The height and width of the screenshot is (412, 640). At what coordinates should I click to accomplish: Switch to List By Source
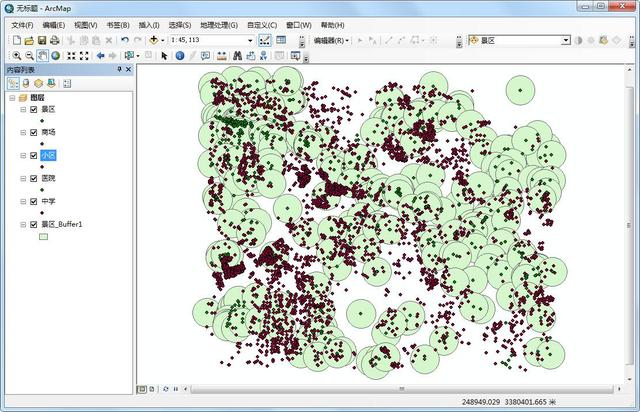coord(26,84)
